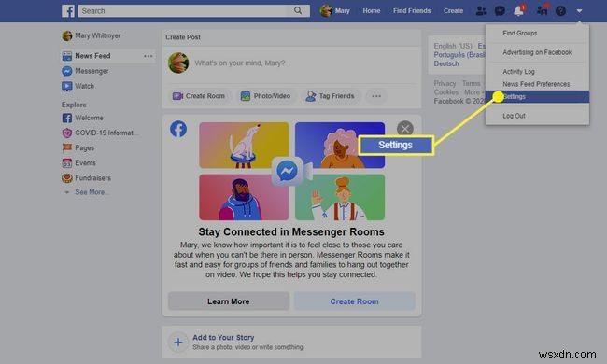Expand the More footer dropdown
Image resolution: width=607 pixels, height=364 pixels.
pyautogui.click(x=474, y=92)
